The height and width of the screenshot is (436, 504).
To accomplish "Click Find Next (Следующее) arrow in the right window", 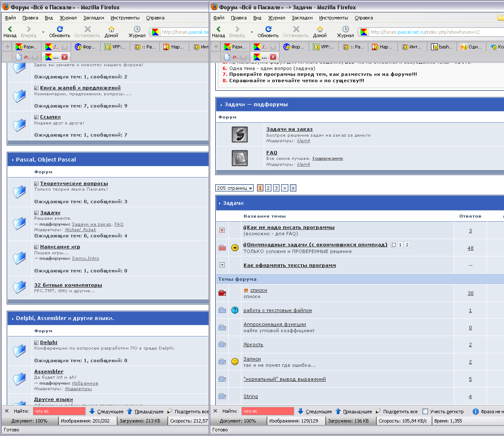I will point(301,411).
